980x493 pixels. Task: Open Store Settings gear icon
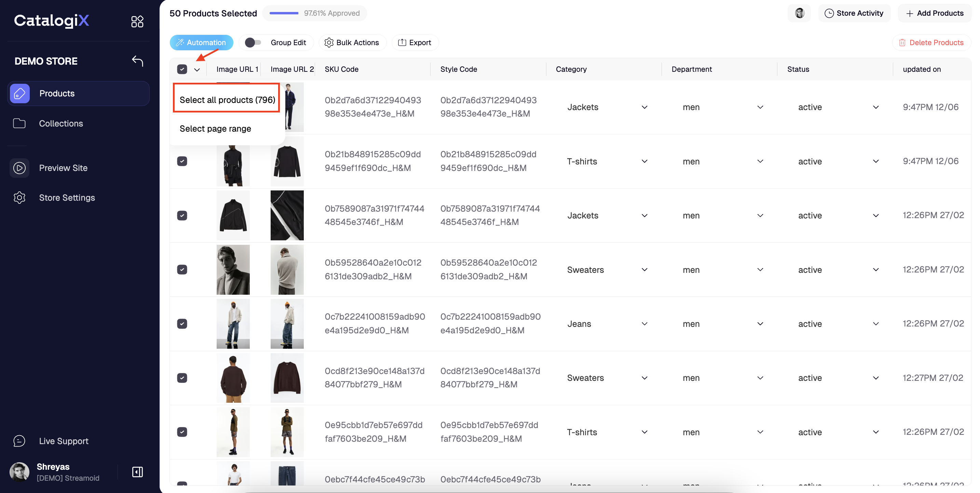point(19,198)
